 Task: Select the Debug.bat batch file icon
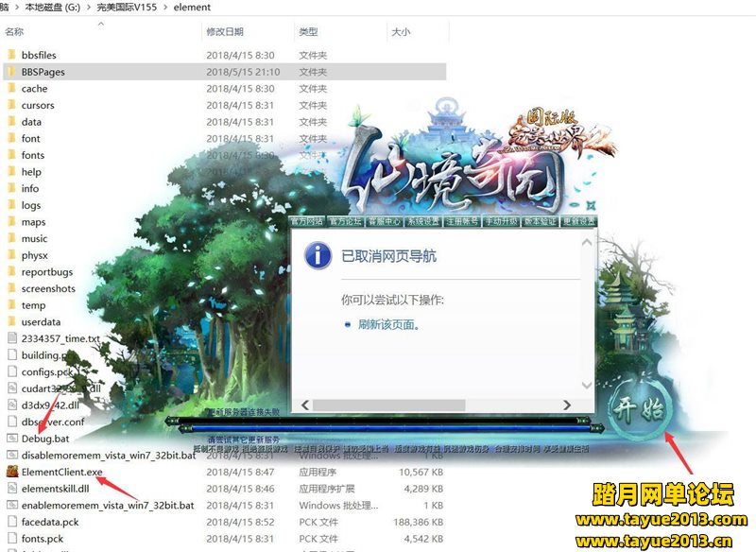pyautogui.click(x=12, y=439)
